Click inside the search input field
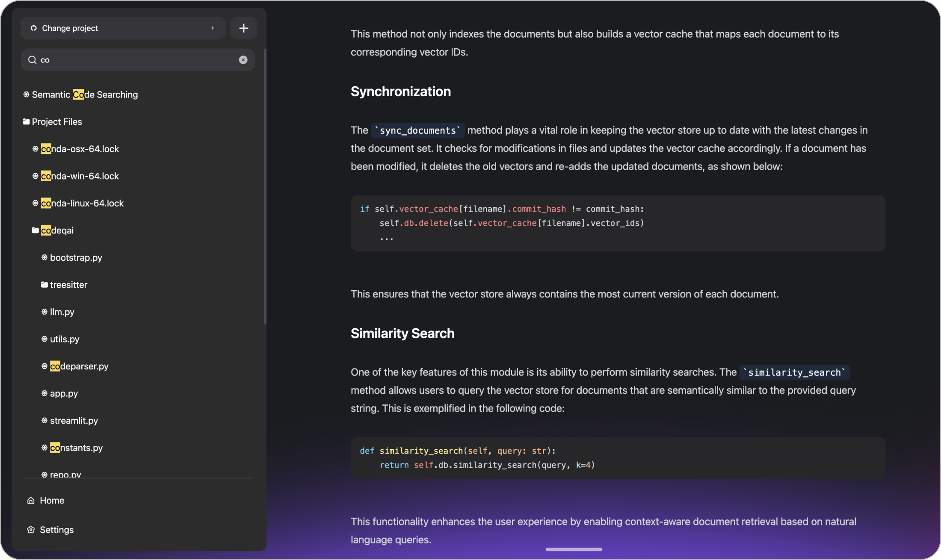The image size is (941, 560). 128,59
